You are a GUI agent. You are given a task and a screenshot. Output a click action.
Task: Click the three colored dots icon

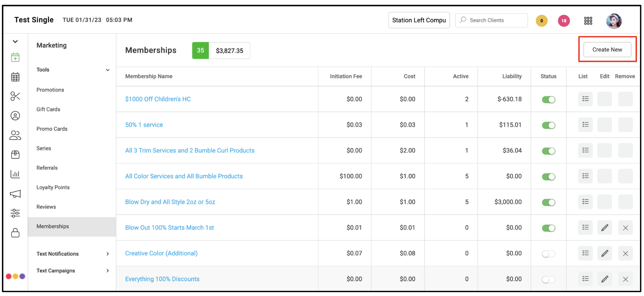(x=16, y=276)
